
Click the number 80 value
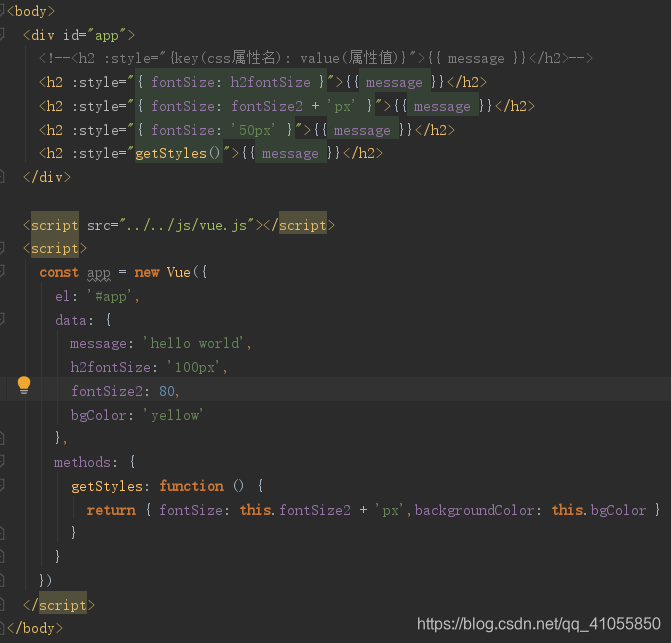pyautogui.click(x=167, y=391)
